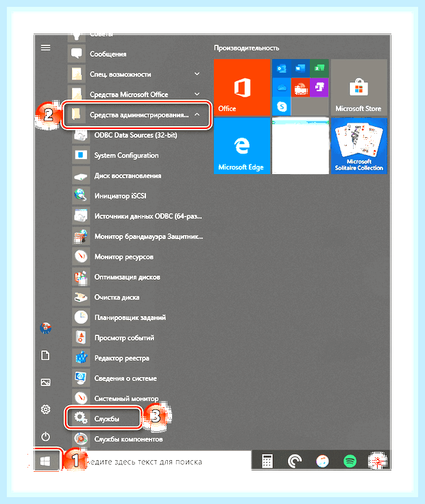
Task: Open Сообщения app entry
Action: coord(135,53)
